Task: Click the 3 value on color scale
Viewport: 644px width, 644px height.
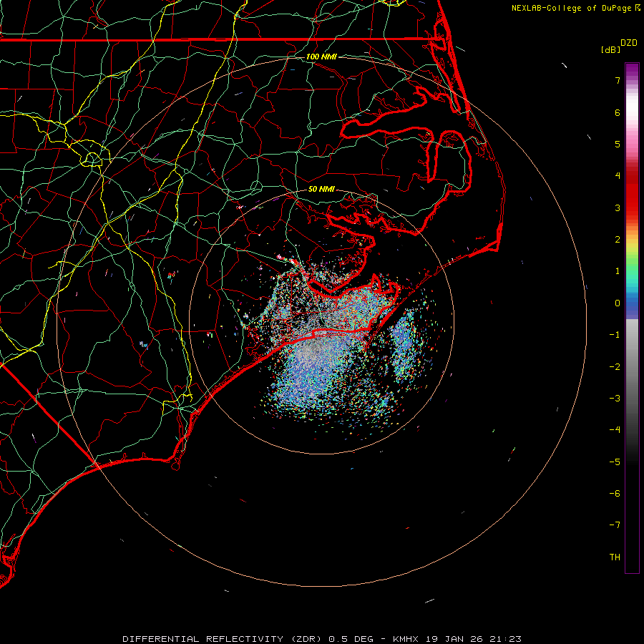Action: (x=618, y=208)
